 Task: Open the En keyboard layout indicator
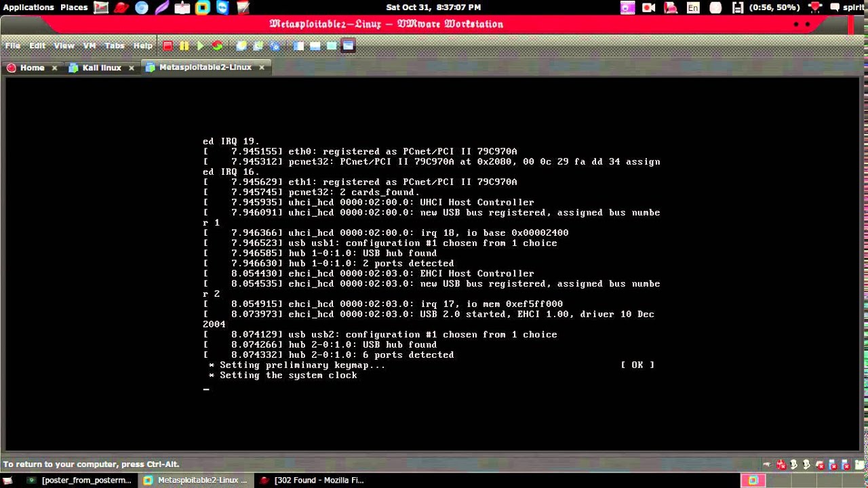coord(693,7)
